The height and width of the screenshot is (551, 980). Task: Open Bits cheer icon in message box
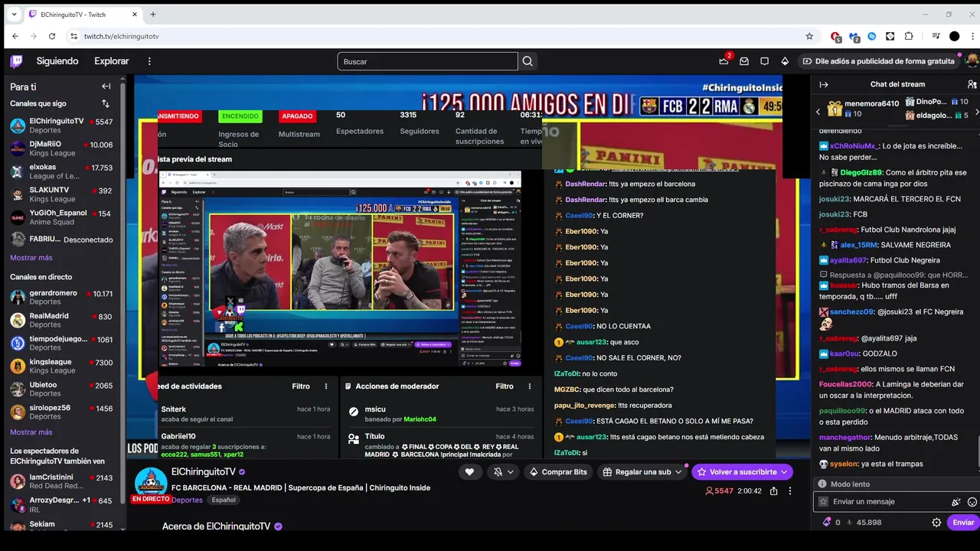point(956,502)
